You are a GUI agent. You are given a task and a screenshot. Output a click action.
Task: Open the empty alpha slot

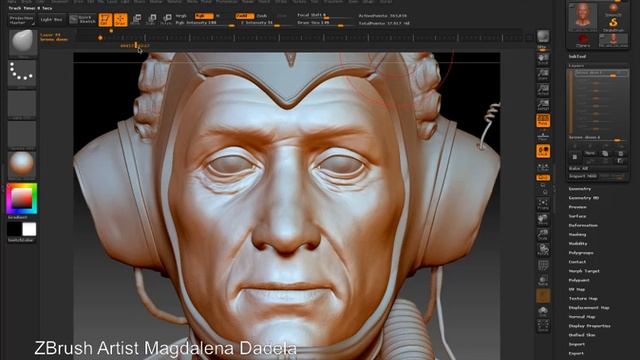click(x=22, y=104)
